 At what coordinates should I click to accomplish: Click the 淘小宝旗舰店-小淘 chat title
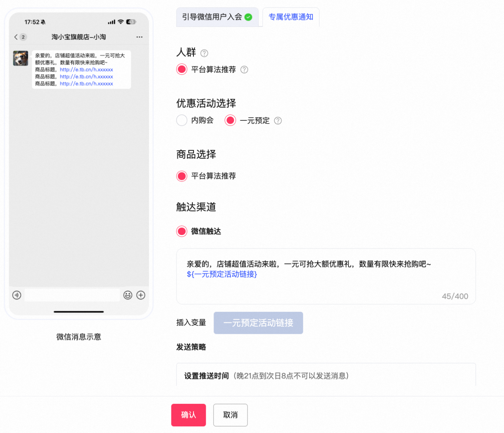(79, 37)
